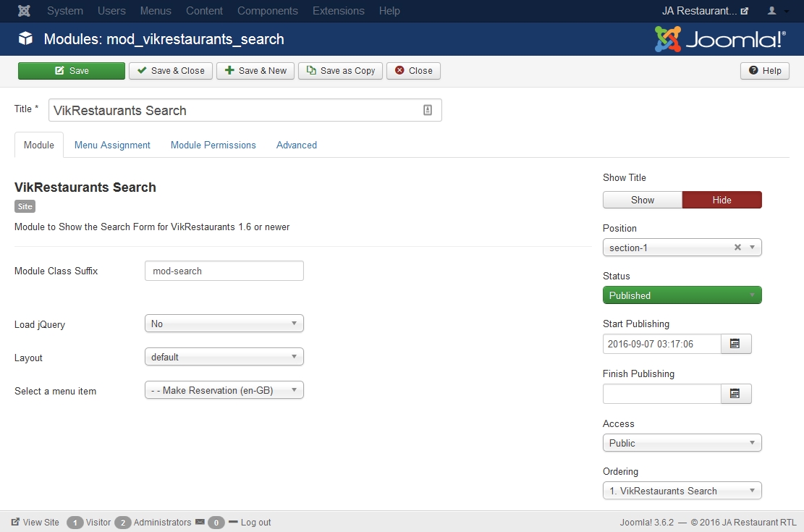Click Save & Close

tap(171, 71)
